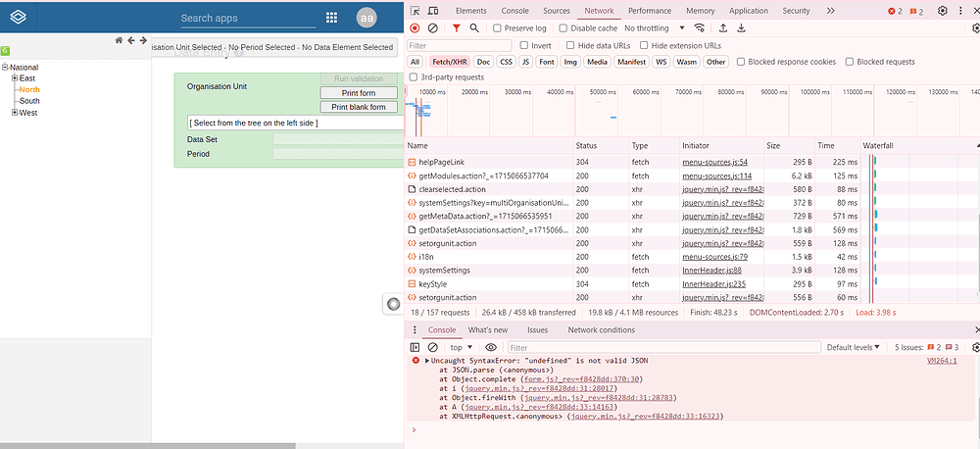Open the VM264:1 source link
980x449 pixels.
941,361
